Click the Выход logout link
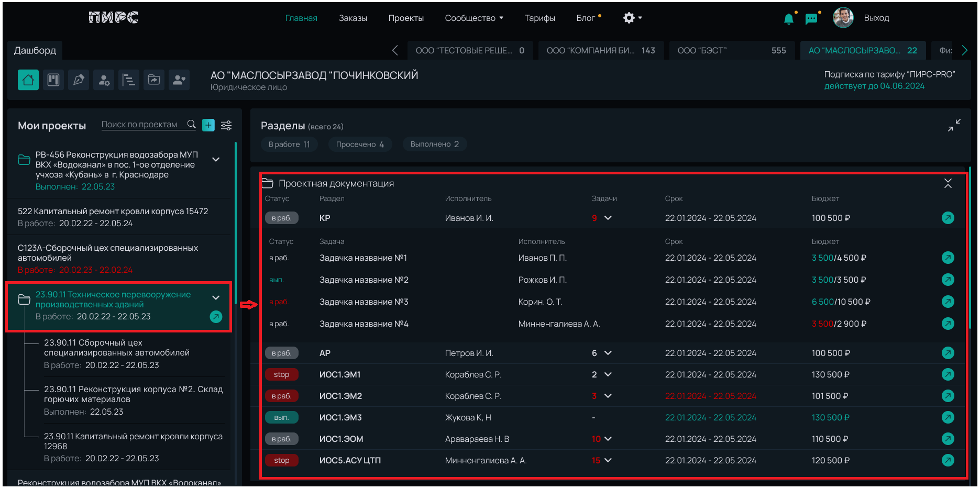The image size is (980, 489). (876, 18)
